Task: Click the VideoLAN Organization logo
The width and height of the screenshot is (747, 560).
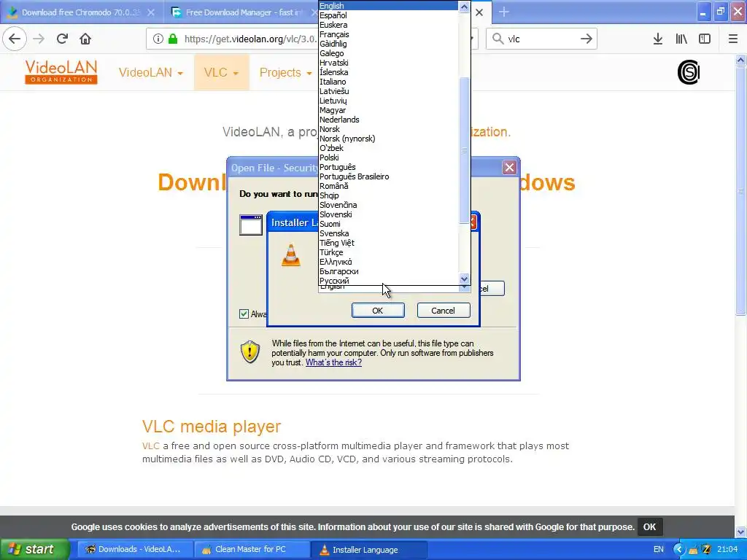Action: tap(61, 72)
